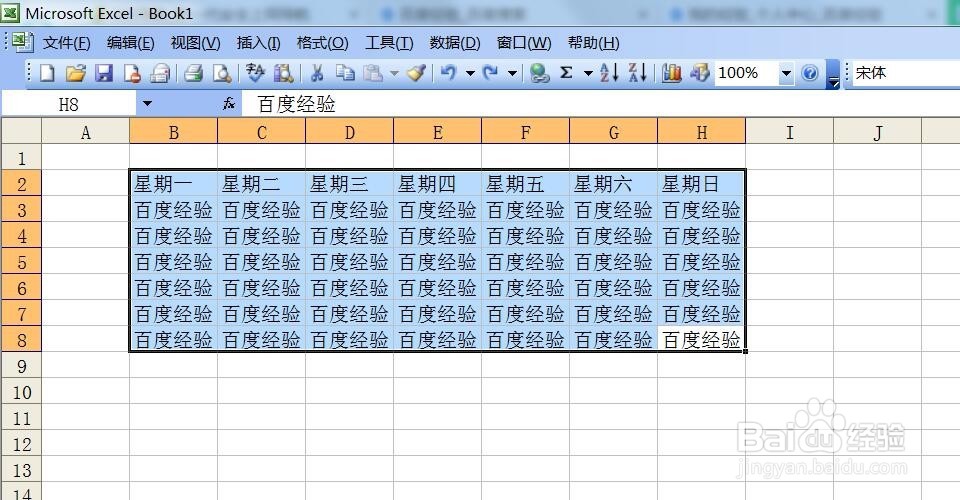Open file with the folder icon
The width and height of the screenshot is (960, 500).
pos(75,73)
